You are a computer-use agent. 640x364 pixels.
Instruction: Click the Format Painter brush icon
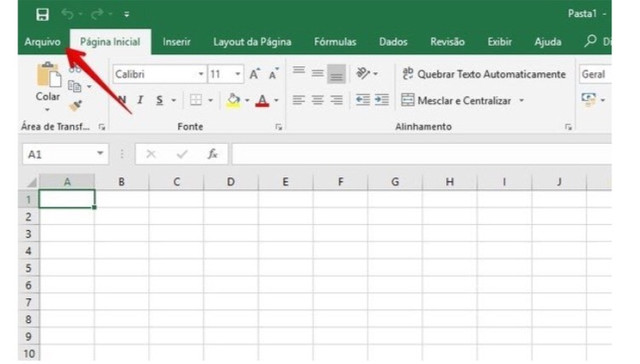click(x=76, y=106)
